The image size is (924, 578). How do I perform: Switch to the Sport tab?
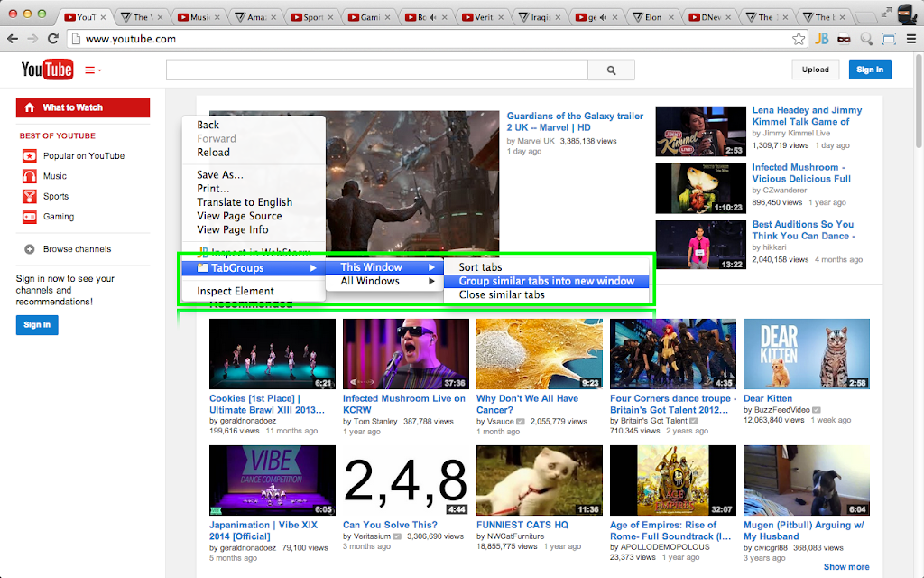311,17
